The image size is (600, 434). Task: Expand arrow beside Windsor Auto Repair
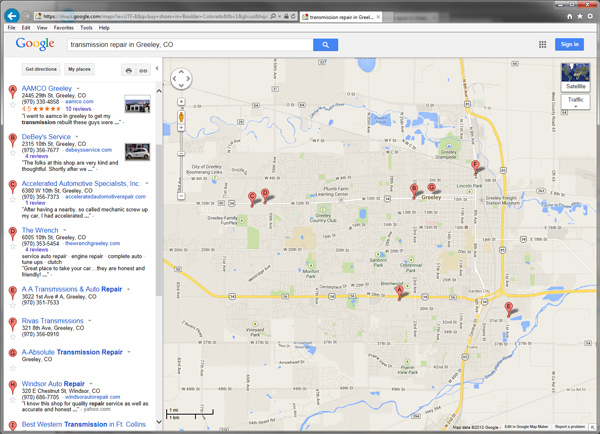[x=91, y=383]
